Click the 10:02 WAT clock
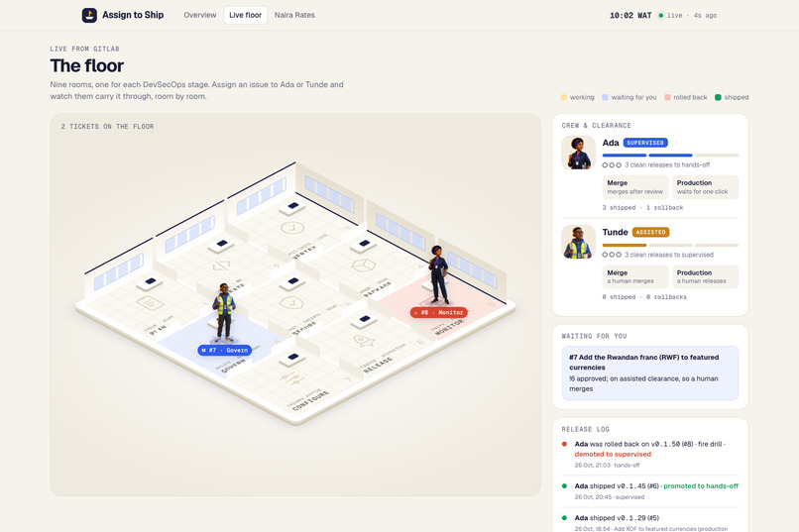The width and height of the screenshot is (799, 532). 630,15
